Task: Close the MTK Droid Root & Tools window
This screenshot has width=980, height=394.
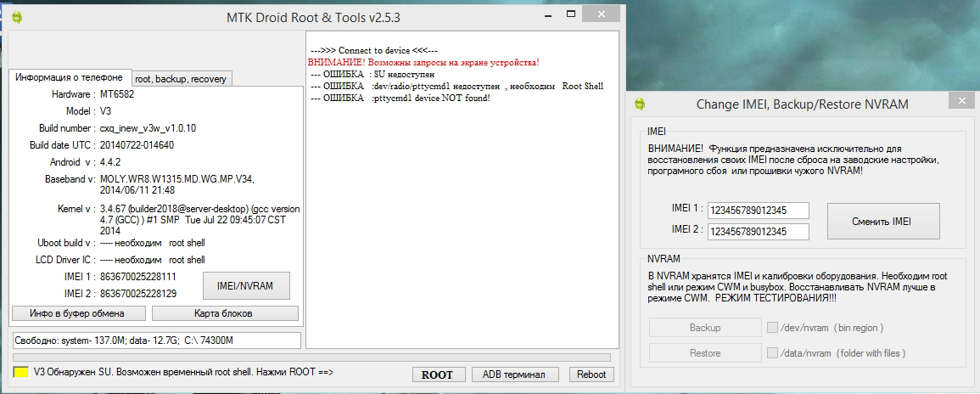Action: tap(602, 13)
